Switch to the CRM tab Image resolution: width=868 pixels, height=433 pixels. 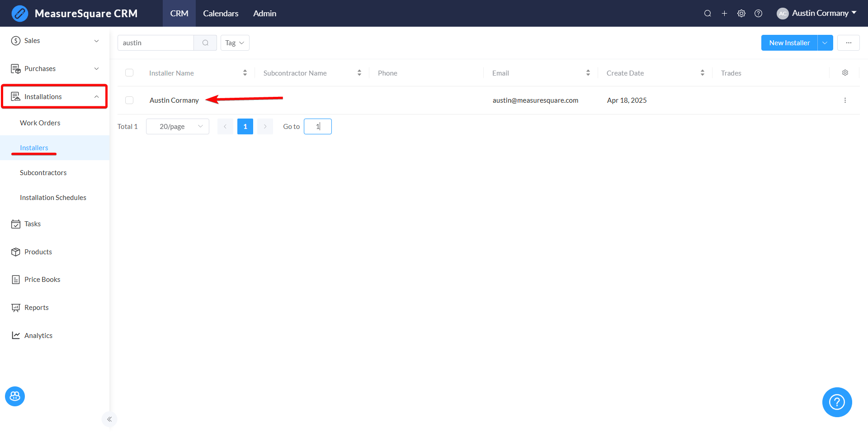[x=179, y=14]
